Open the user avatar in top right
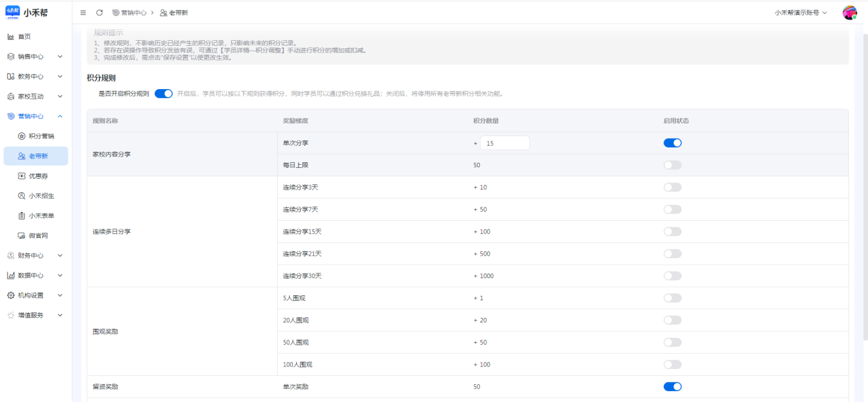 coord(850,13)
